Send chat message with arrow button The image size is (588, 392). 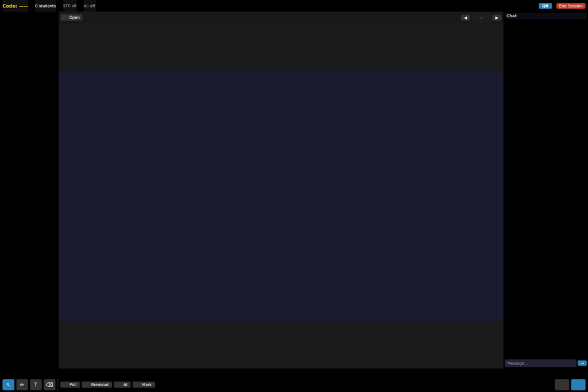(582, 363)
